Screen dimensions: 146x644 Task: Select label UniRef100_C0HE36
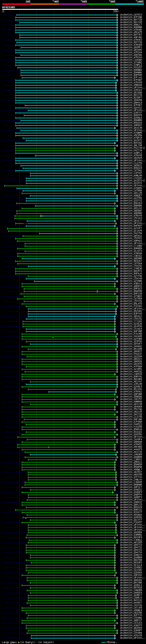coord(131,268)
